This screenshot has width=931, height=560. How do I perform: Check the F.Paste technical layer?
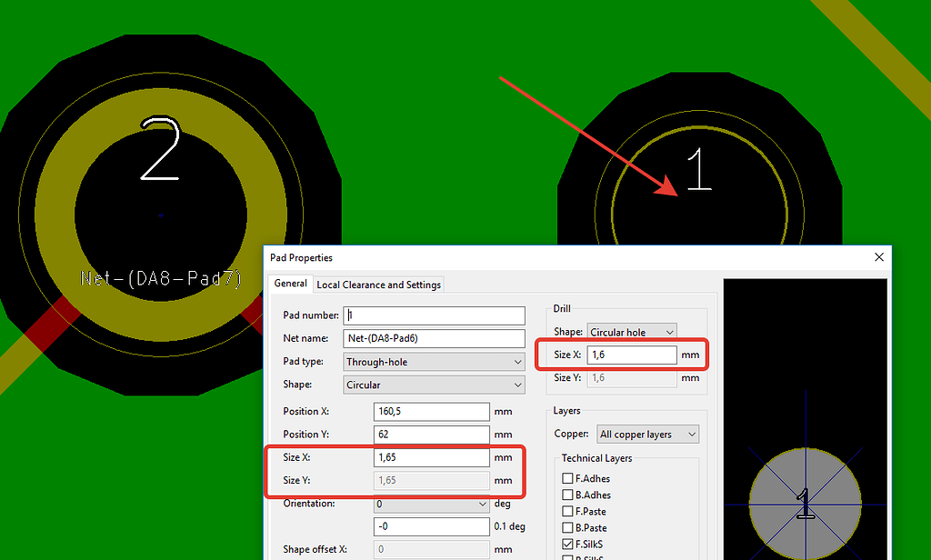(567, 512)
